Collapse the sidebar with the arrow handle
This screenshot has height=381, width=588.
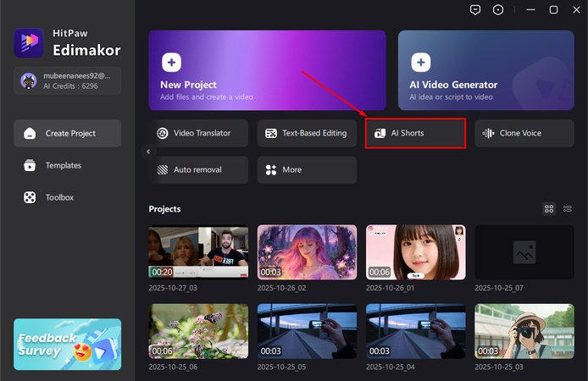pyautogui.click(x=148, y=152)
